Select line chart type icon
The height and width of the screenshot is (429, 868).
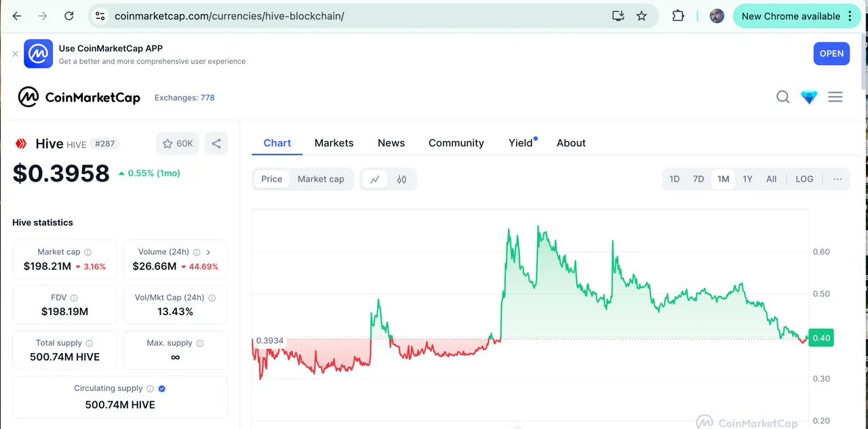374,179
